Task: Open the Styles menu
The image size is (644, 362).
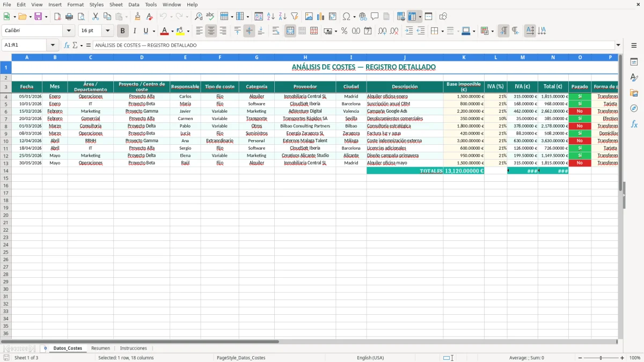Action: pyautogui.click(x=97, y=4)
